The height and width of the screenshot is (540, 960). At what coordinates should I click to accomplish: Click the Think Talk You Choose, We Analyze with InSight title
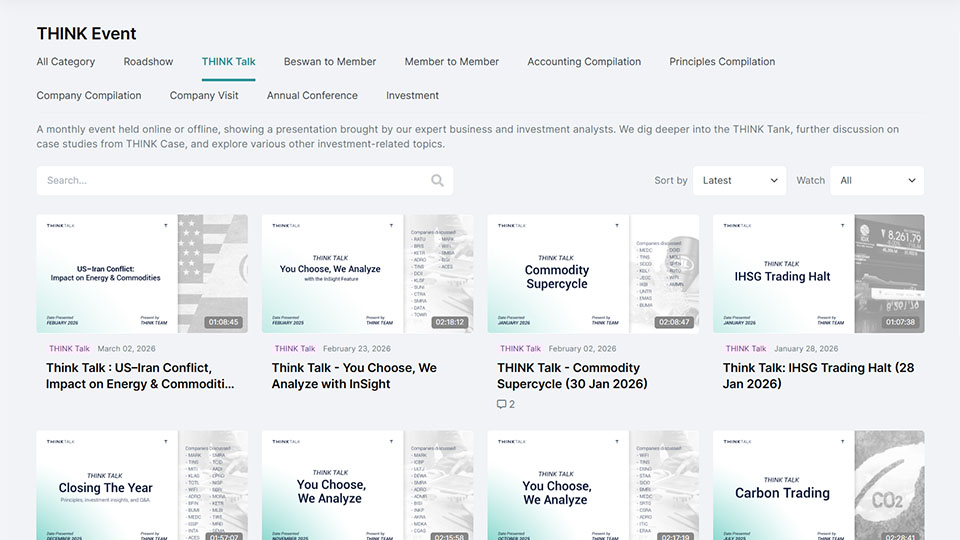[x=354, y=375]
